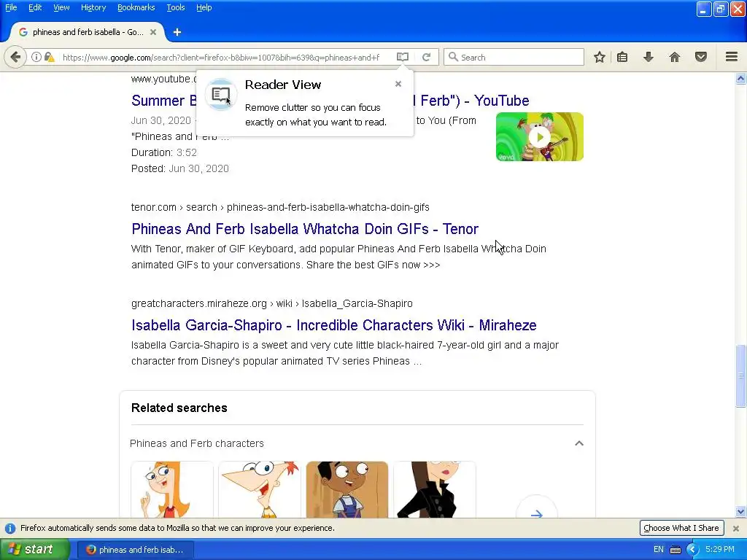Bookmark this page with the star icon

tap(600, 57)
